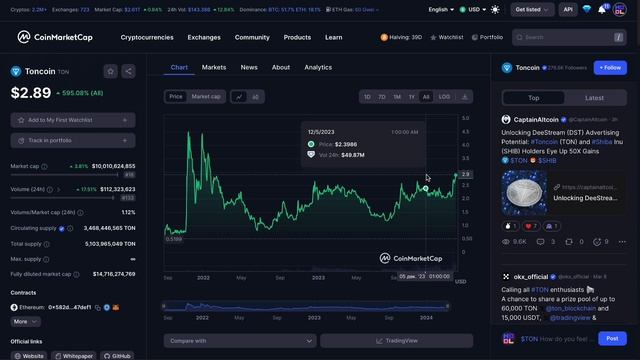Click the heart reaction with 7
Screen dimensions: 640x360
point(531,226)
